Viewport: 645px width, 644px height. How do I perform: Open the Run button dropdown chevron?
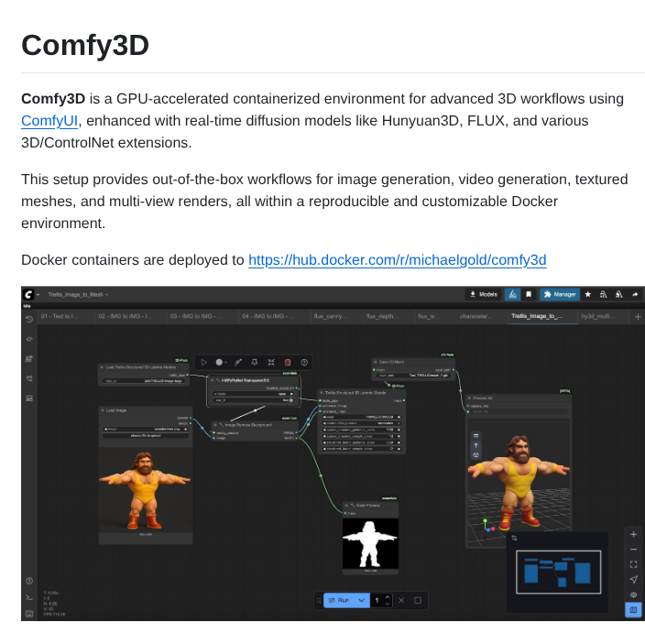(362, 600)
